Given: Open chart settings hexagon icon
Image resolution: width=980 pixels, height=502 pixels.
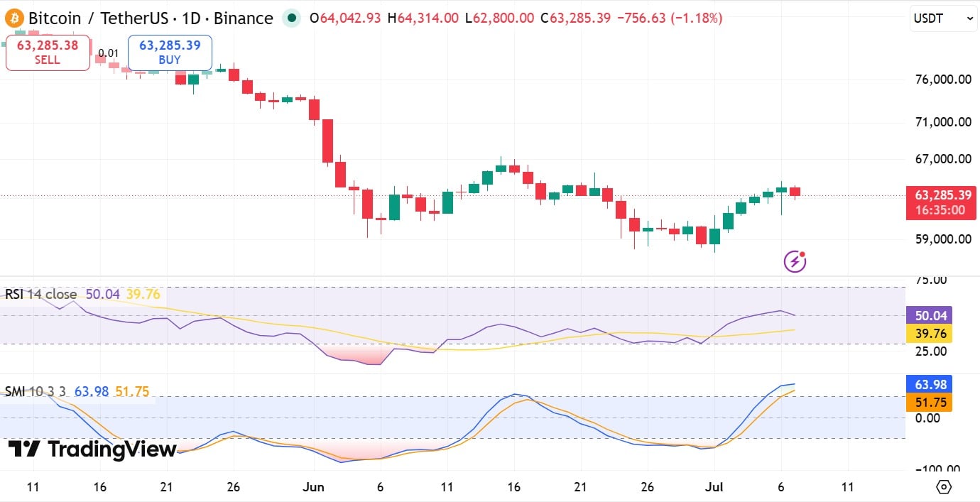Looking at the screenshot, I should (x=944, y=487).
